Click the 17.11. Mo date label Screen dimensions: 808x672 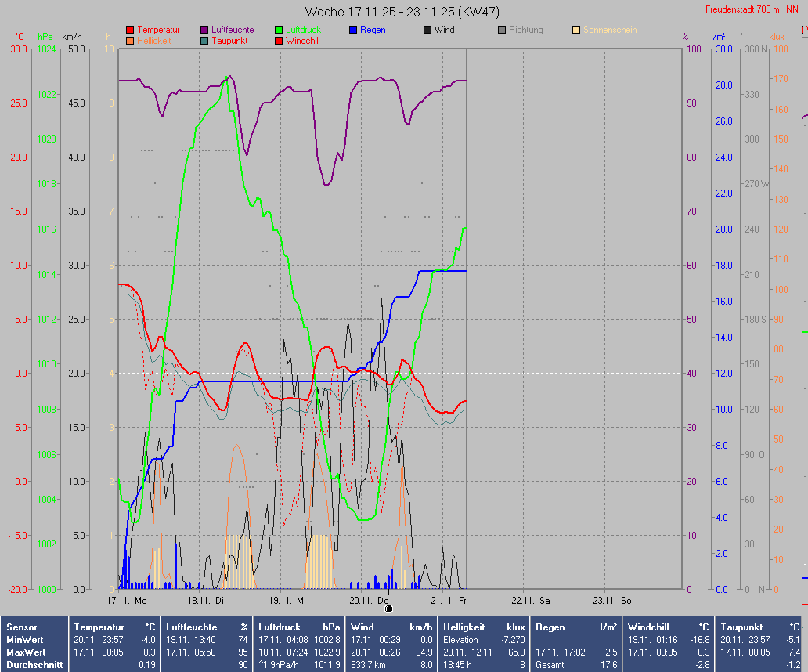(x=127, y=601)
